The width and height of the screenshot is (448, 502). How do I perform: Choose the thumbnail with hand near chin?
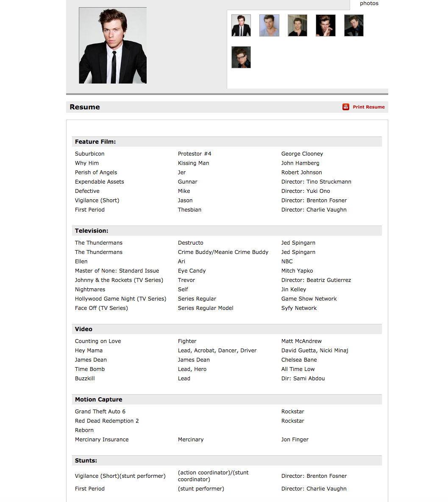pos(326,25)
